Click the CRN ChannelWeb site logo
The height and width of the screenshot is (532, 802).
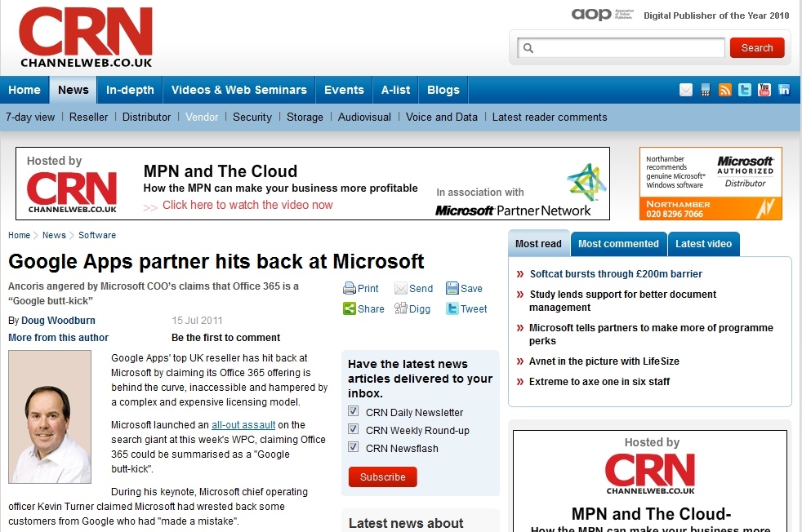click(86, 38)
